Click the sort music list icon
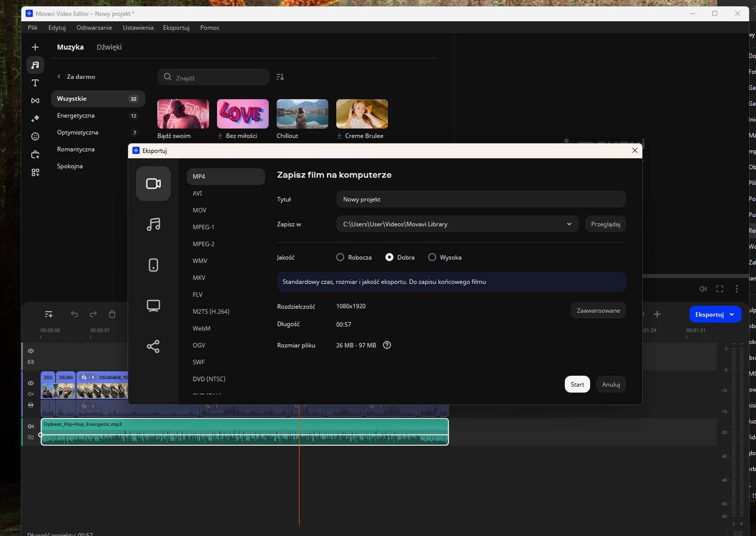Image resolution: width=756 pixels, height=536 pixels. coord(280,77)
